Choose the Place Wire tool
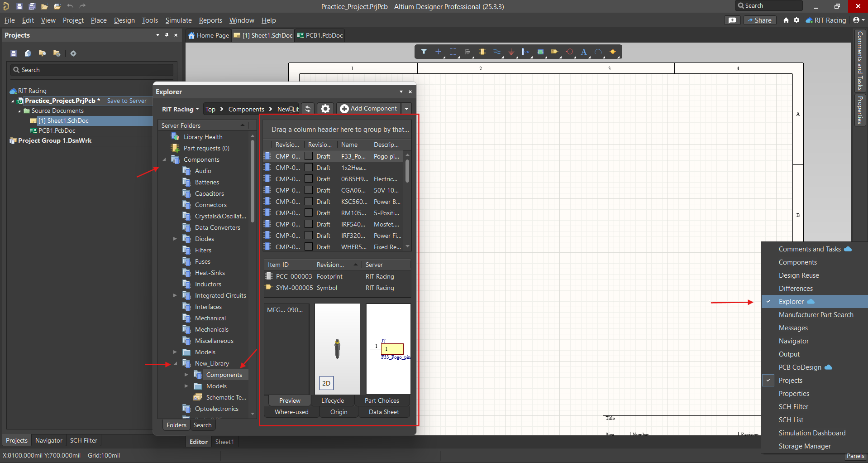Screen dimensions: 868x463 click(497, 52)
